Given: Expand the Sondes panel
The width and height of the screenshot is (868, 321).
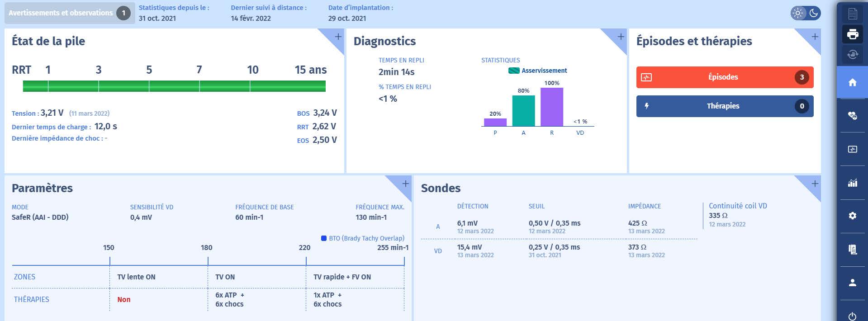Looking at the screenshot, I should (814, 184).
